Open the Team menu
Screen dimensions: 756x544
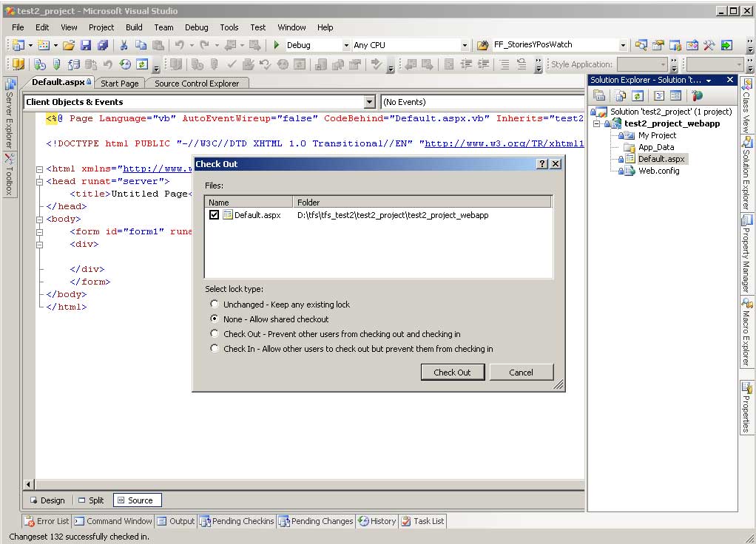click(163, 27)
